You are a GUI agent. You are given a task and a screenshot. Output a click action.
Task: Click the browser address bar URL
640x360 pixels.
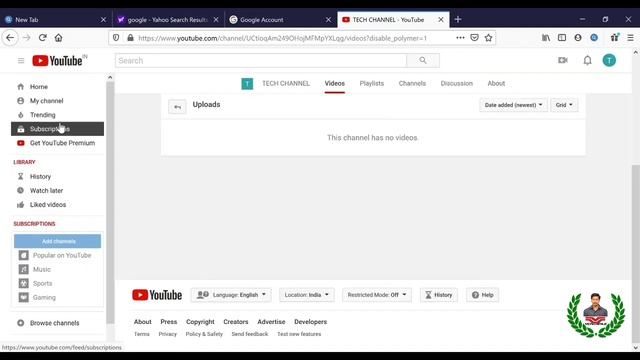click(x=282, y=38)
